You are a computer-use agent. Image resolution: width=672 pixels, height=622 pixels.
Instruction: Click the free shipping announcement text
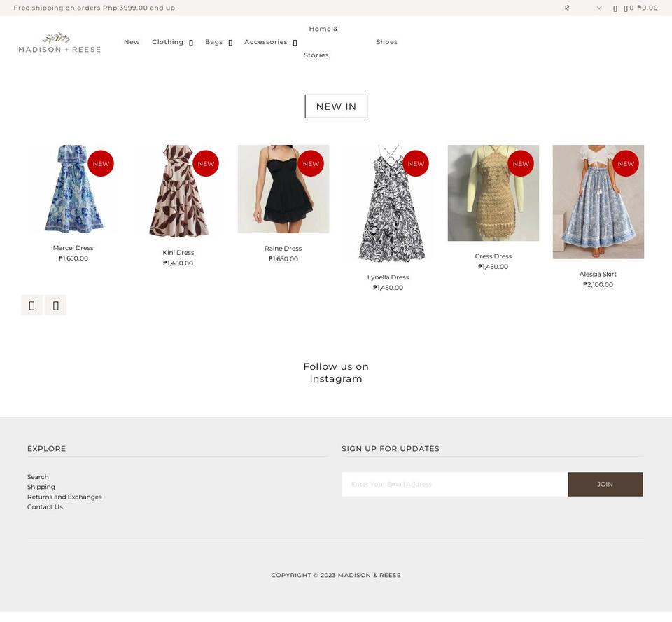click(x=95, y=8)
